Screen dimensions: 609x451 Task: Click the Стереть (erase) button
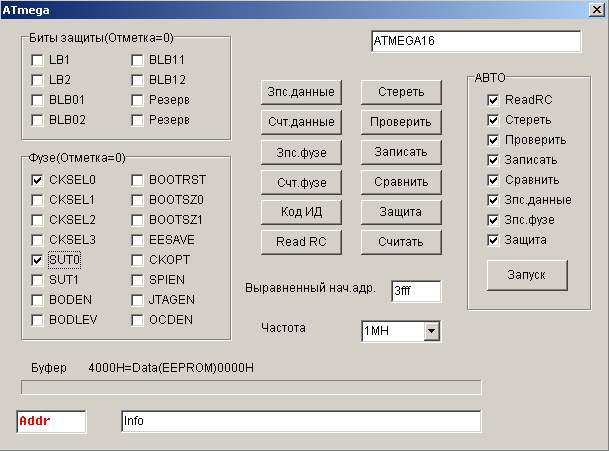click(x=400, y=92)
